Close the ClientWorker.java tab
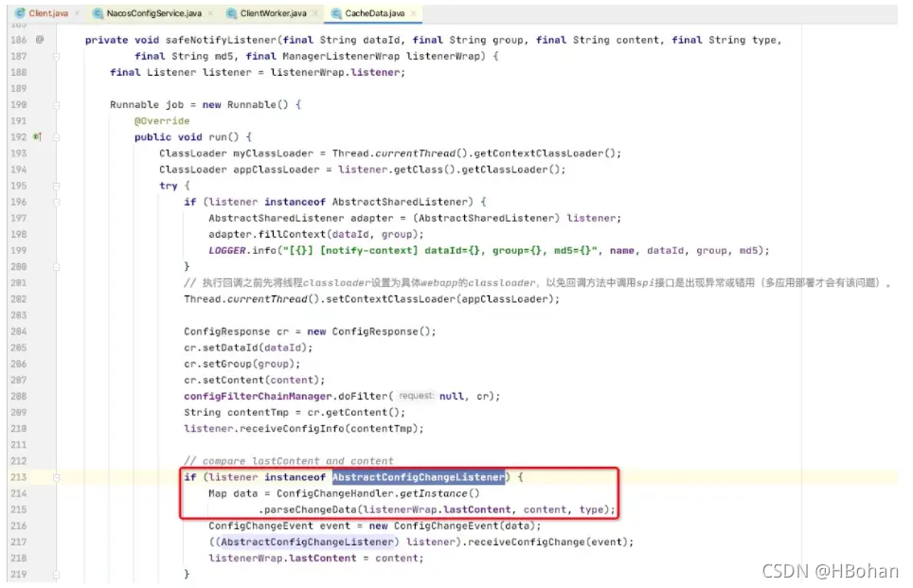 point(315,13)
